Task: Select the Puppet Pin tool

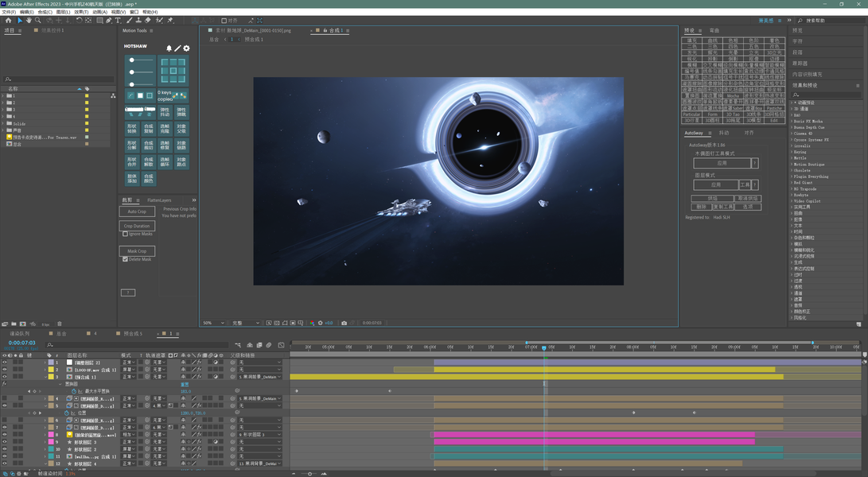Action: (170, 21)
